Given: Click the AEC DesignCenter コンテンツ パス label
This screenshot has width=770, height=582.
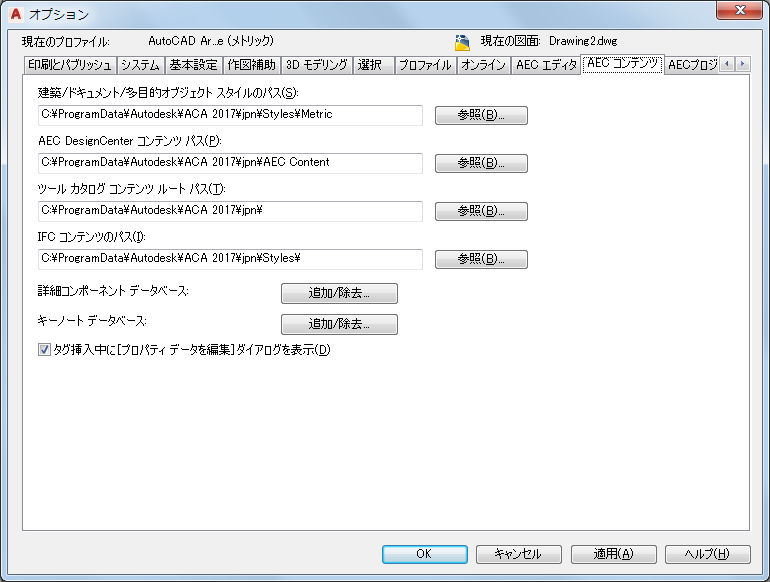Looking at the screenshot, I should pos(130,141).
